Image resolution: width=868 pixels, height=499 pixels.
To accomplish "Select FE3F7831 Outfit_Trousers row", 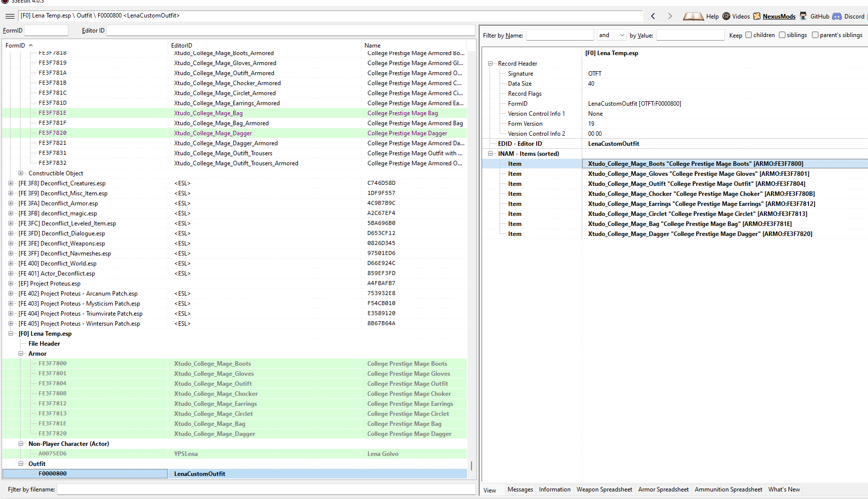I will tap(234, 153).
